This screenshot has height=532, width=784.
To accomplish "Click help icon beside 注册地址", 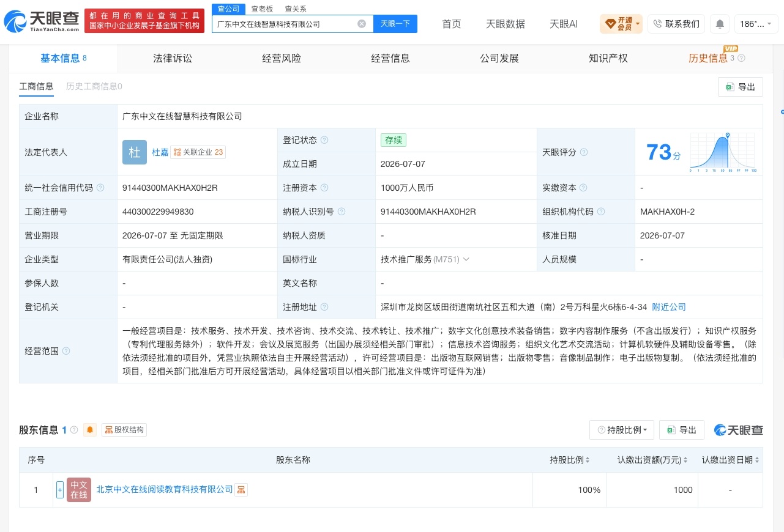I will [324, 307].
